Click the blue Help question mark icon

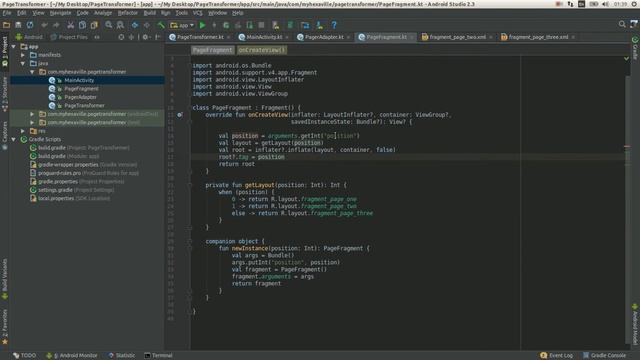coord(334,25)
